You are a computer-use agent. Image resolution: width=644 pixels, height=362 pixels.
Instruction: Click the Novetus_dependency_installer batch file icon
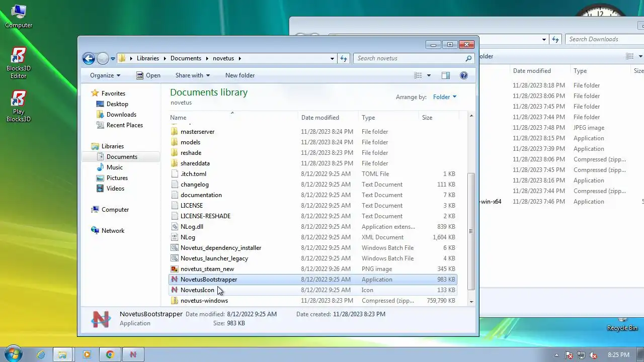coord(175,247)
